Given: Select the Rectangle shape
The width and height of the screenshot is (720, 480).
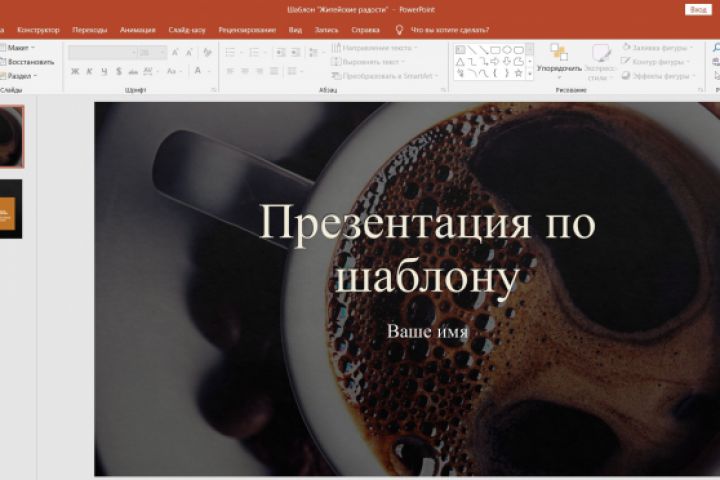Looking at the screenshot, I should [495, 50].
